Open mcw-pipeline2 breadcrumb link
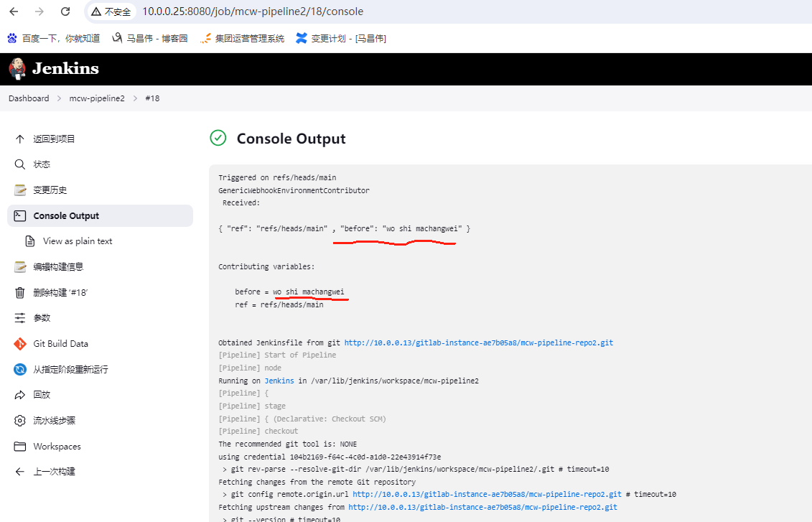The width and height of the screenshot is (812, 522). 97,98
